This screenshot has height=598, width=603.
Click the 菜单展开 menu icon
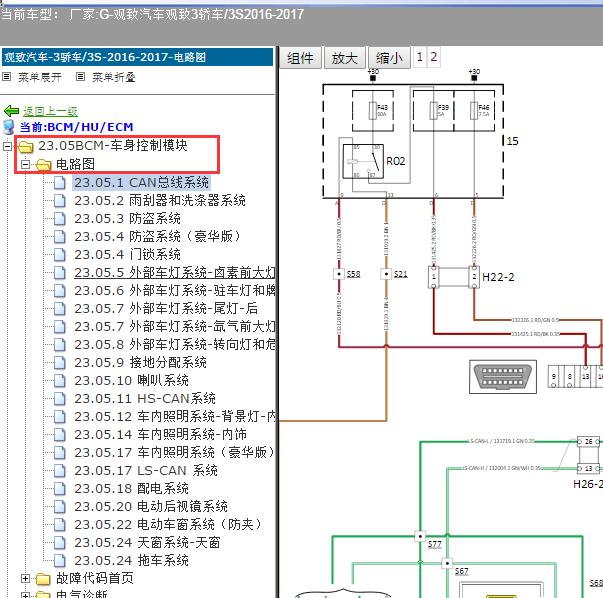pos(7,77)
